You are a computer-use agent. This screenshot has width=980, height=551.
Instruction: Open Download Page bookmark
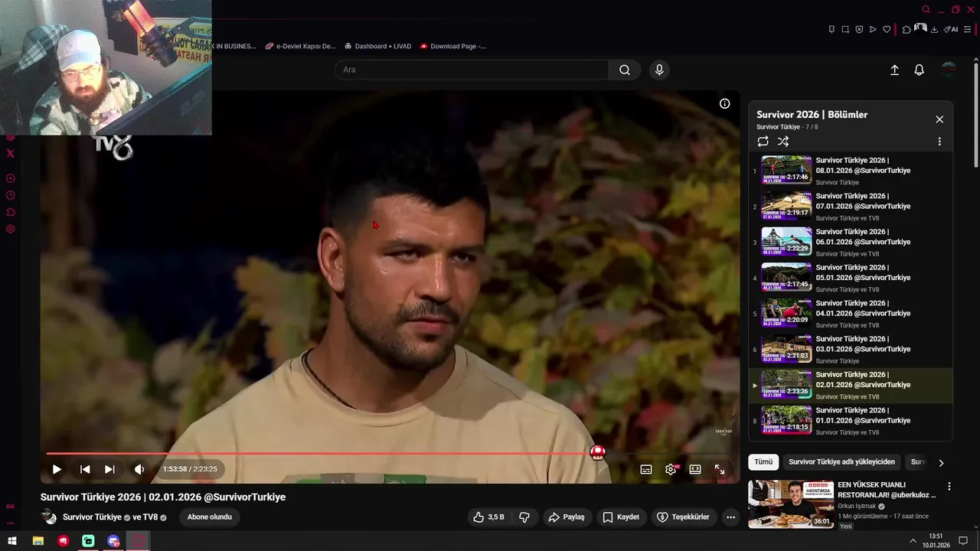[x=453, y=46]
